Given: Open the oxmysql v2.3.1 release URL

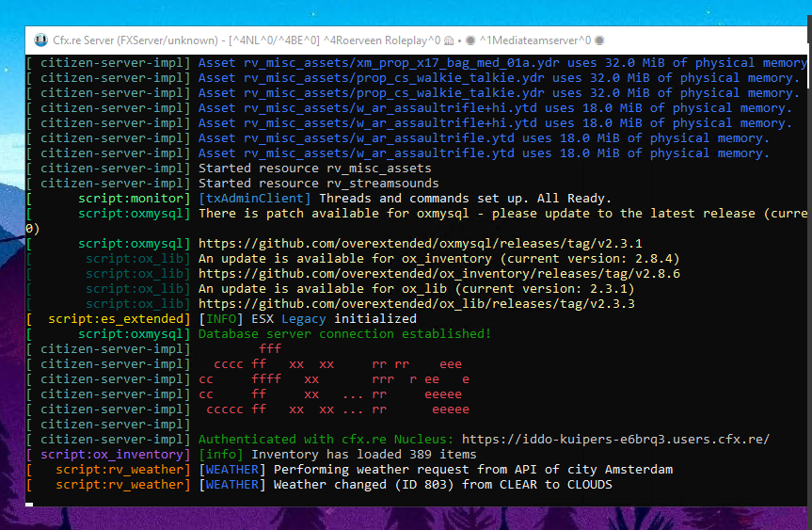Looking at the screenshot, I should (420, 244).
